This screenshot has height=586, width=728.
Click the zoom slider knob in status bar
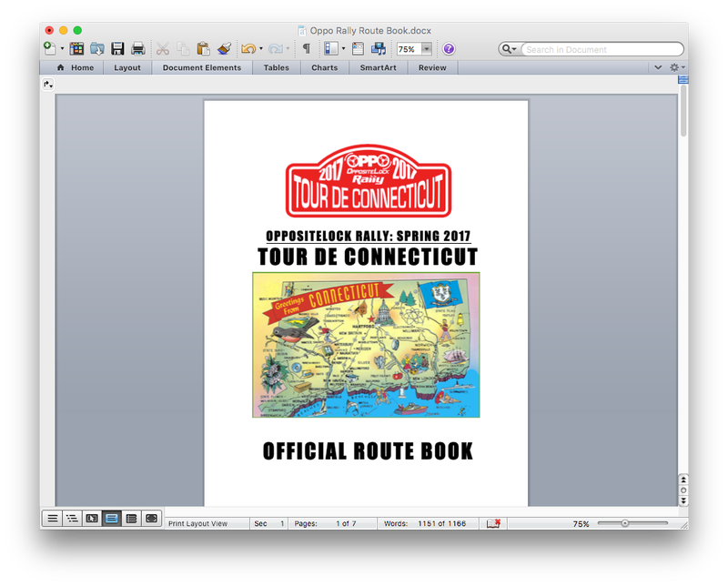[x=625, y=523]
